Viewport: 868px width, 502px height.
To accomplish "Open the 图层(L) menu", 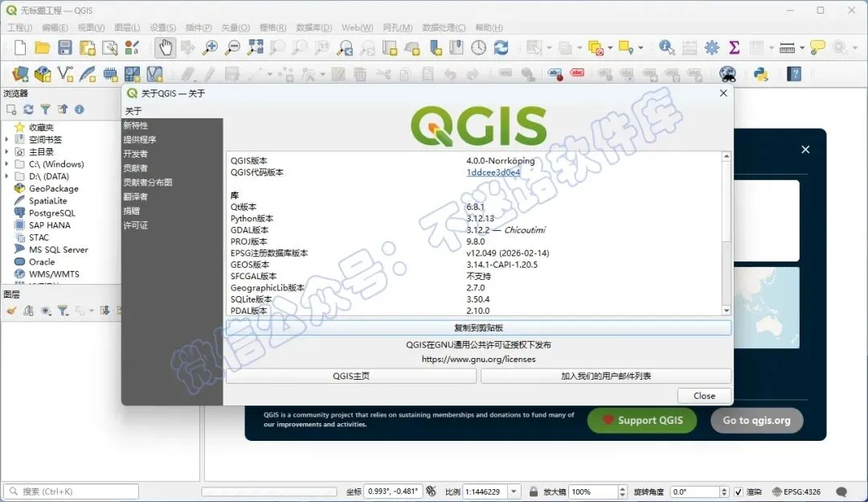I will 127,27.
